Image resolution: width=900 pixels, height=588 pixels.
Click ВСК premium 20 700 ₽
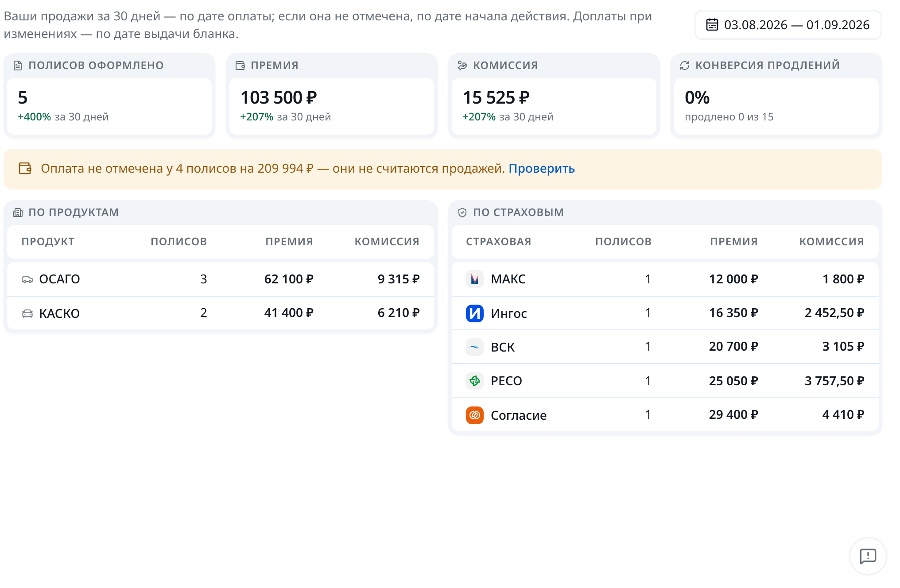point(733,346)
